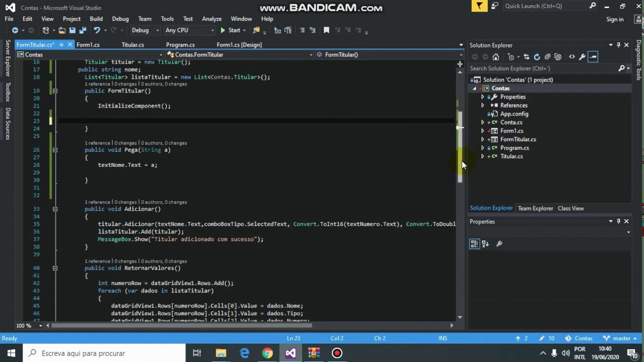Screen dimensions: 644x362
Task: Save the current file with the Save icon
Action: (x=72, y=30)
